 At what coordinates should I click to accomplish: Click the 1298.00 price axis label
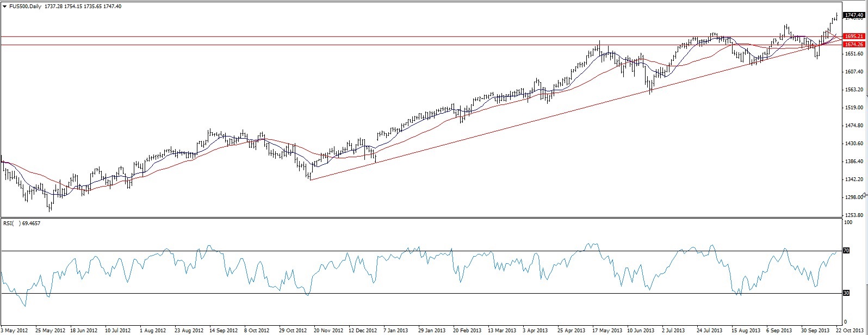(855, 197)
